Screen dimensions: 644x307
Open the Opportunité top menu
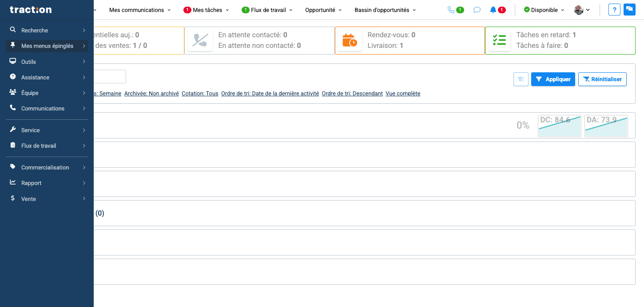(x=323, y=10)
